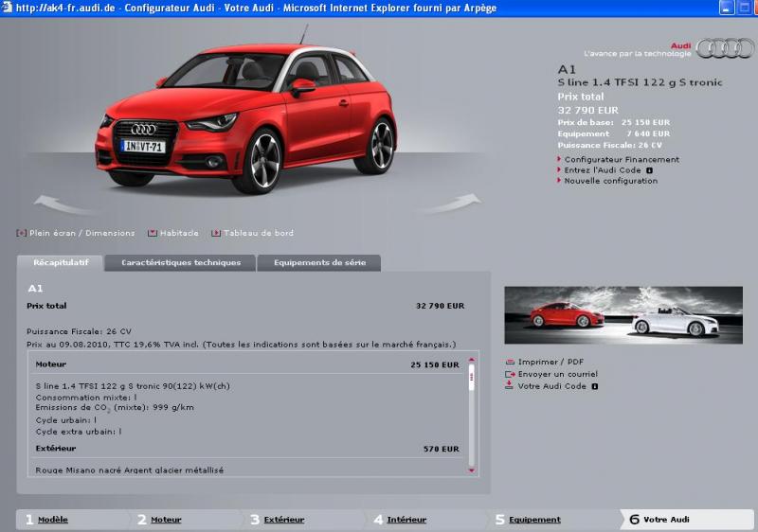Click 'Puissance Fiscale: 26 CV' in summary panel
The height and width of the screenshot is (532, 758).
tap(79, 331)
